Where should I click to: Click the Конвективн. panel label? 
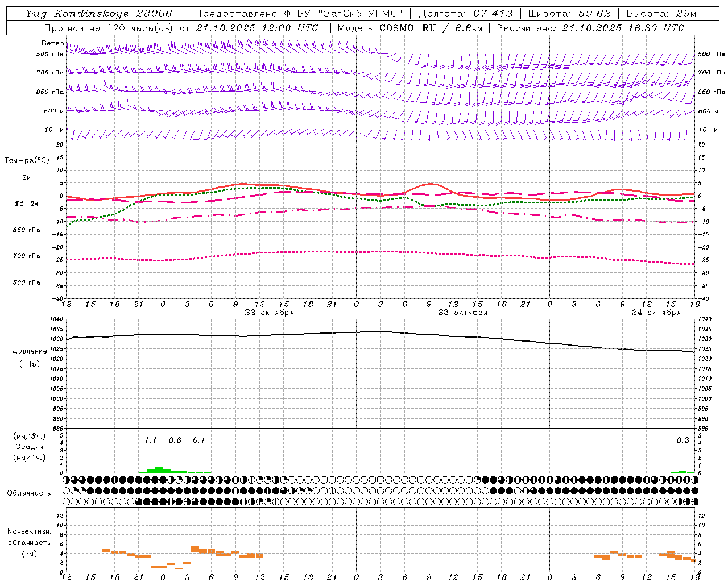point(30,531)
